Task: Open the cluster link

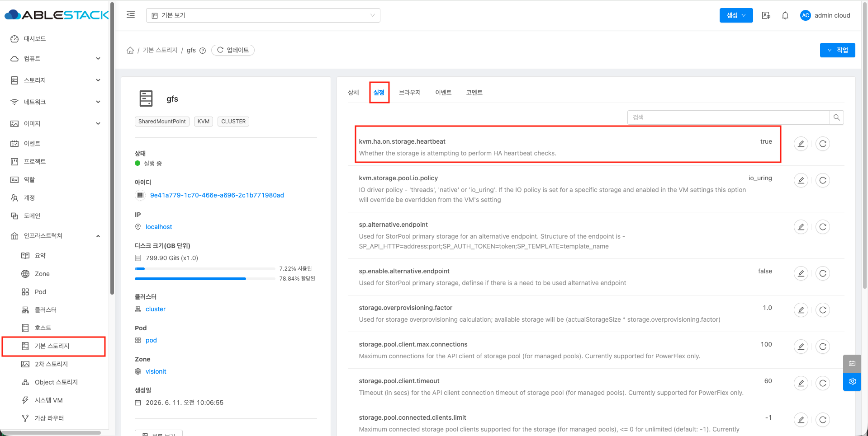Action: click(x=156, y=309)
